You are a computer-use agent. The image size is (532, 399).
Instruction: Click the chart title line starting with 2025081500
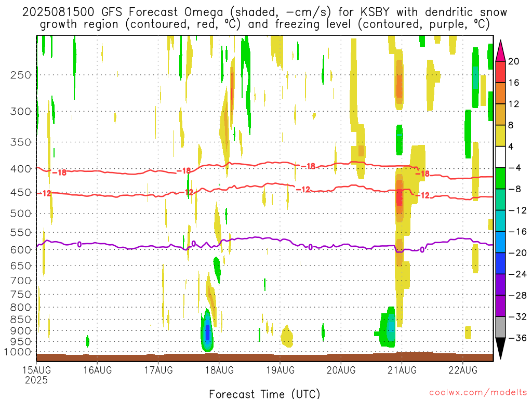[264, 12]
